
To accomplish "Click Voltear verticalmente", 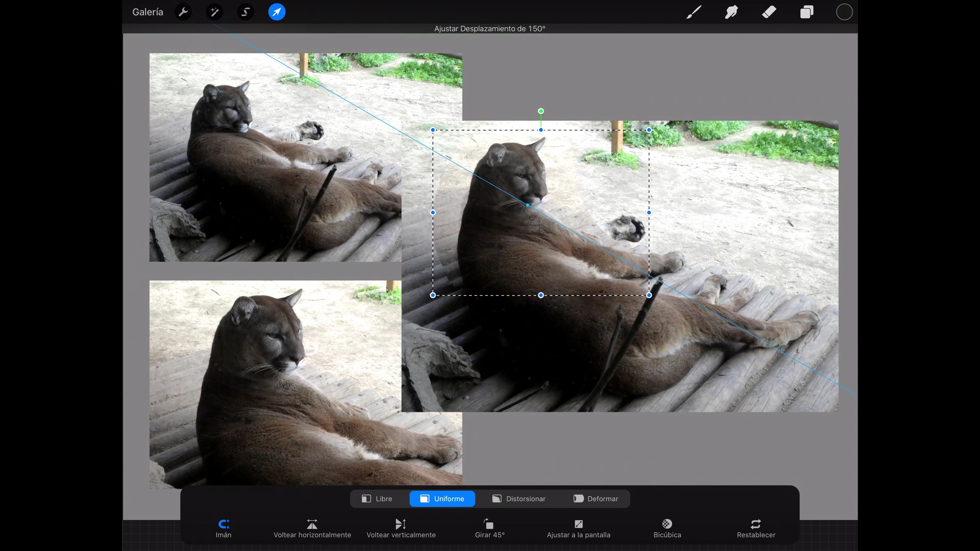I will tap(401, 529).
